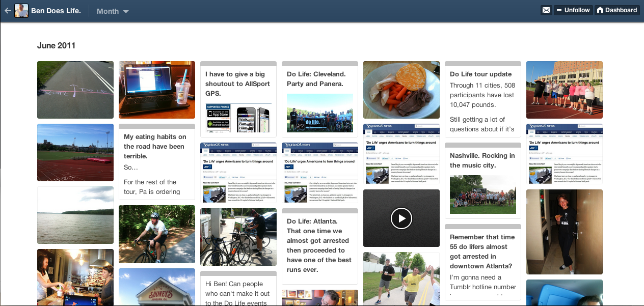Open the cyclist in woods photo

pos(157,234)
